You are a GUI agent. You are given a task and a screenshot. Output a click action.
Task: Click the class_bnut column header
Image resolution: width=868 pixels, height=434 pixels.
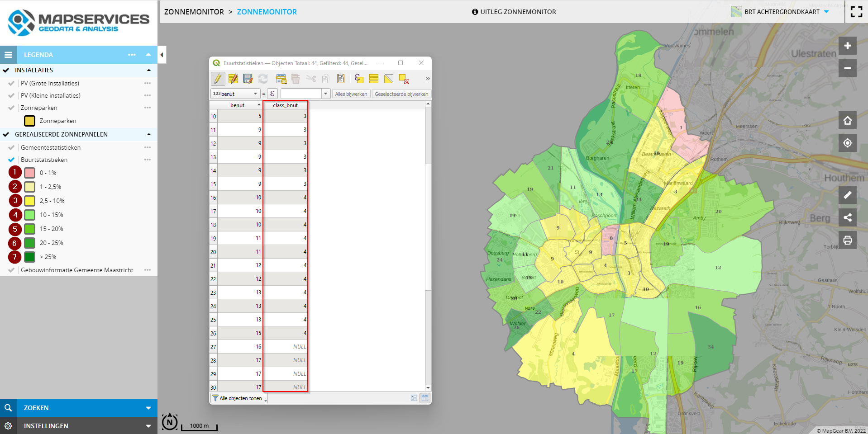coord(286,105)
